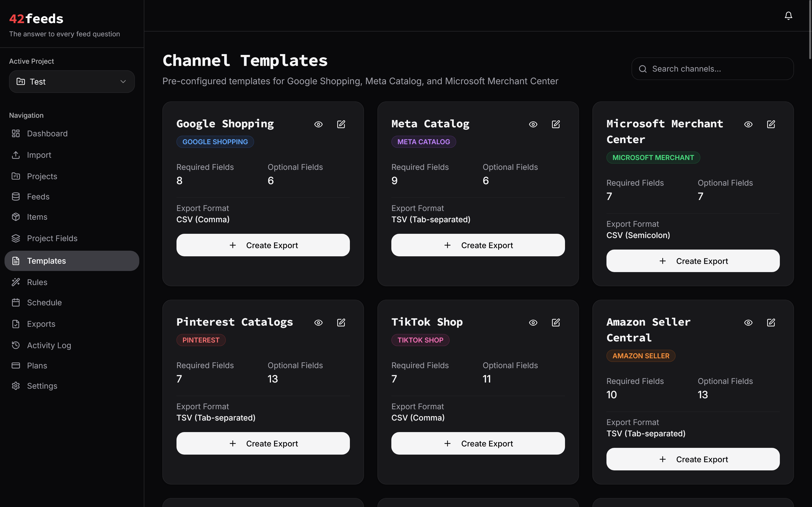Image resolution: width=812 pixels, height=507 pixels.
Task: Open the Schedule calendar icon
Action: [16, 303]
